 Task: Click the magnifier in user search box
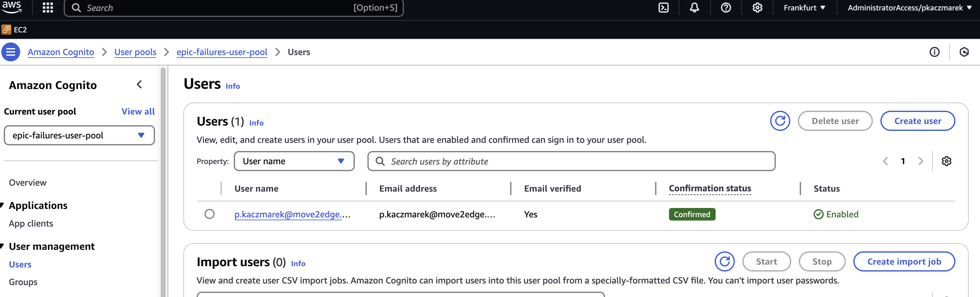pos(380,161)
